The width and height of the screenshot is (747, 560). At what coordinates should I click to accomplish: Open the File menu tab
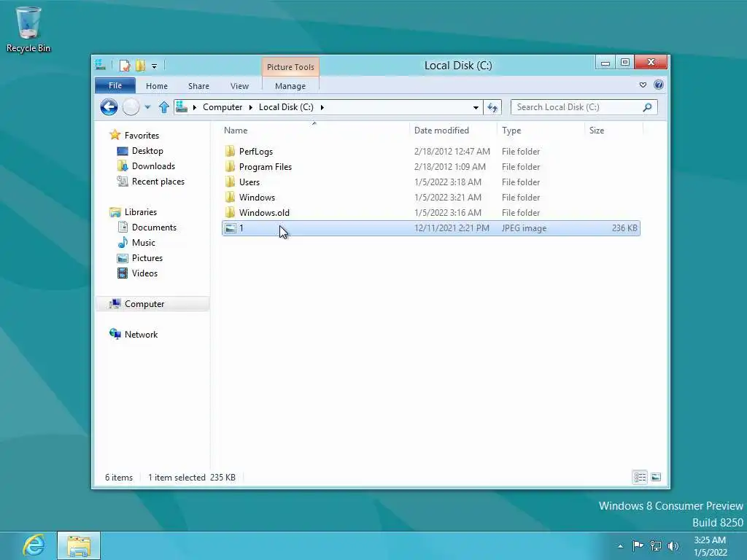point(115,85)
